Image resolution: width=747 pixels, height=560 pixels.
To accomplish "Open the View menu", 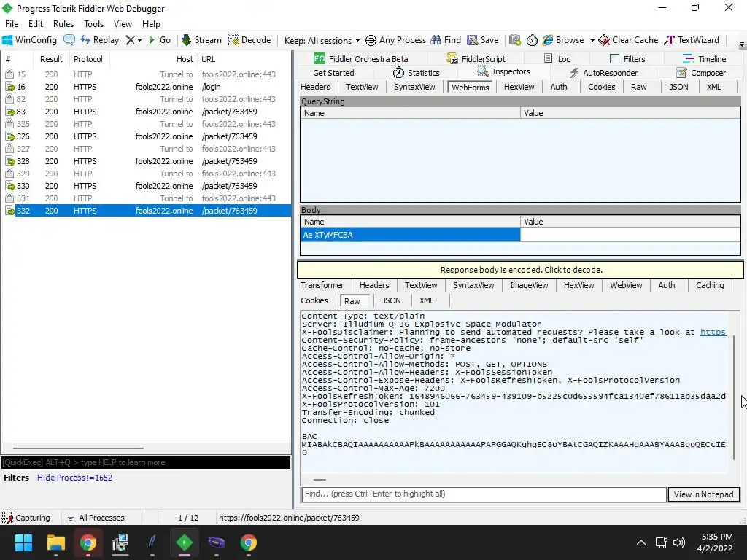I will [123, 24].
